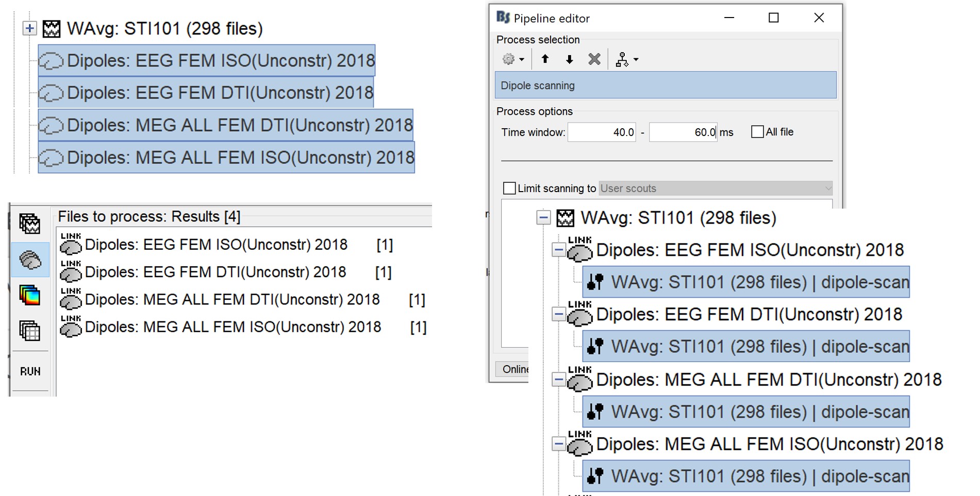This screenshot has width=980, height=496.
Task: Move process down with the down arrow
Action: coord(569,59)
